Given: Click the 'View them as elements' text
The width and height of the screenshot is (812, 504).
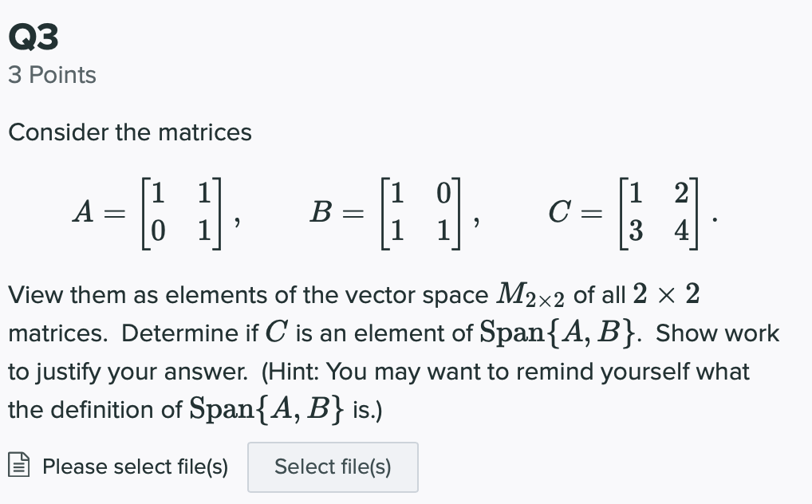Looking at the screenshot, I should click(x=134, y=295).
